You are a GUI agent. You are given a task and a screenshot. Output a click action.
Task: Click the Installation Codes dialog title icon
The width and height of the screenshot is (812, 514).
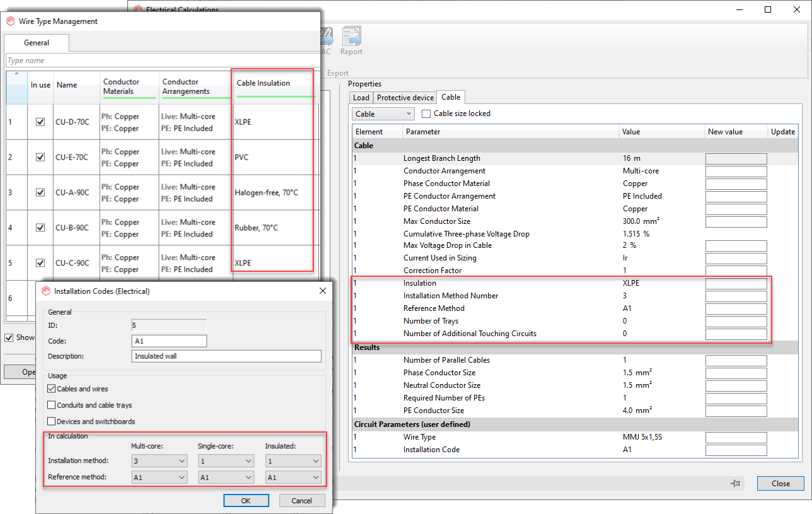(x=45, y=291)
